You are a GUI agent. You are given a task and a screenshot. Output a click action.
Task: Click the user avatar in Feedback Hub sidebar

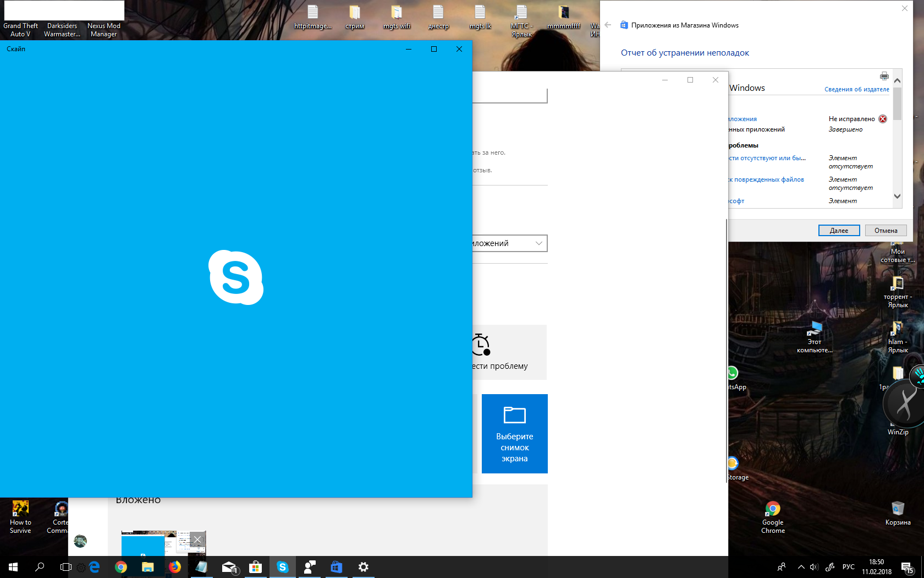pyautogui.click(x=80, y=541)
